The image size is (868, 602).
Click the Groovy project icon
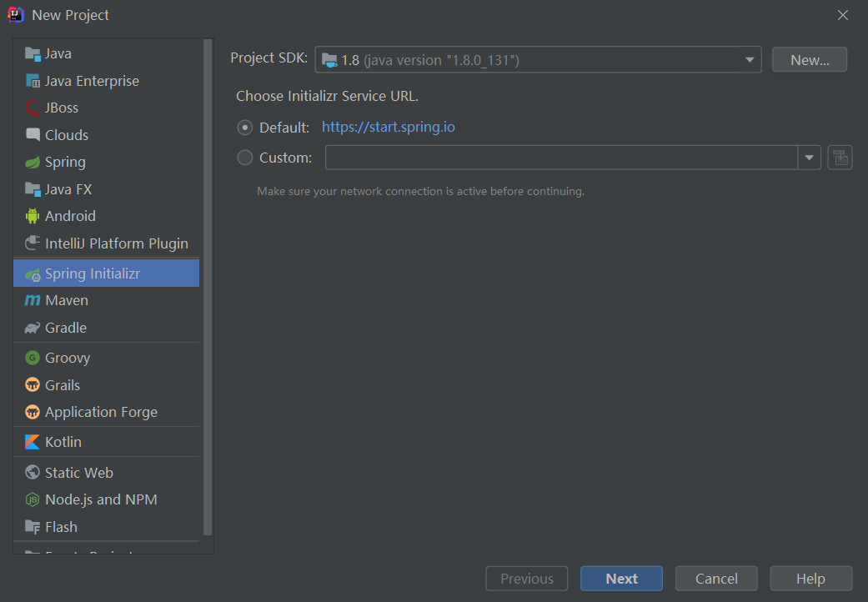tap(33, 358)
